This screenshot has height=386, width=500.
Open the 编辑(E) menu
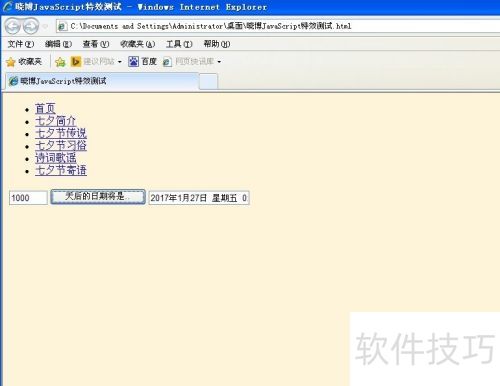(58, 44)
